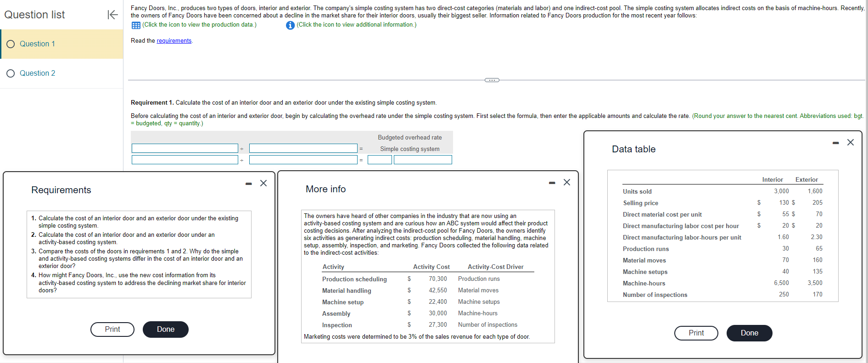This screenshot has height=363, width=868.
Task: Click the 6,500 machine-hours value
Action: (781, 283)
